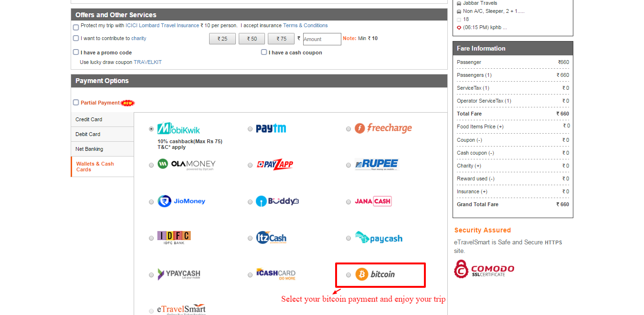Select the Jana Cash radio button

(348, 202)
